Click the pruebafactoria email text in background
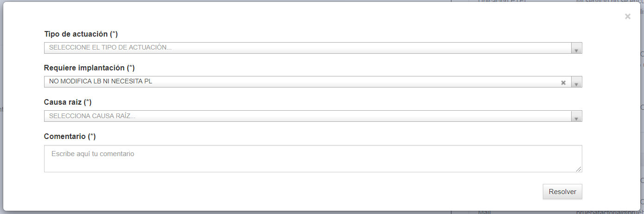644x214 pixels. [610, 212]
